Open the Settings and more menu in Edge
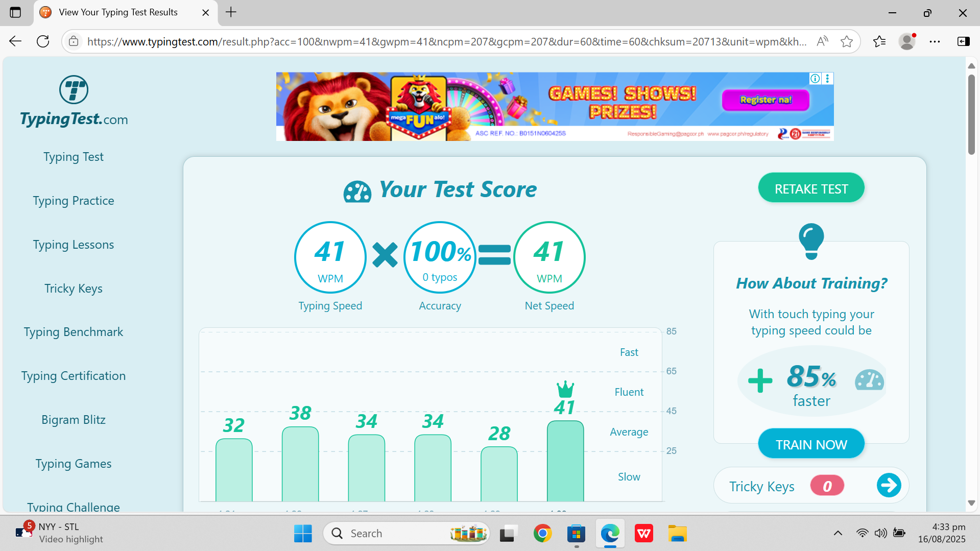 (x=935, y=41)
